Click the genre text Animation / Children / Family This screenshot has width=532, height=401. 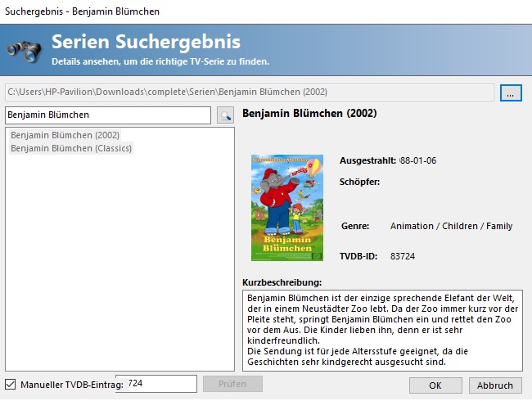[x=451, y=226]
